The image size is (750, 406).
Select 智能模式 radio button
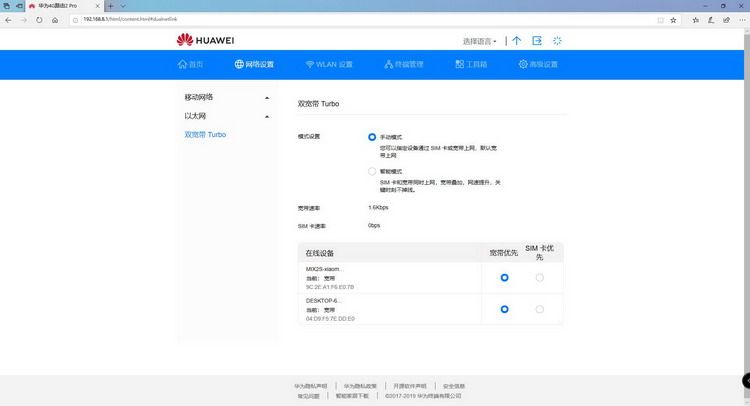coord(372,171)
